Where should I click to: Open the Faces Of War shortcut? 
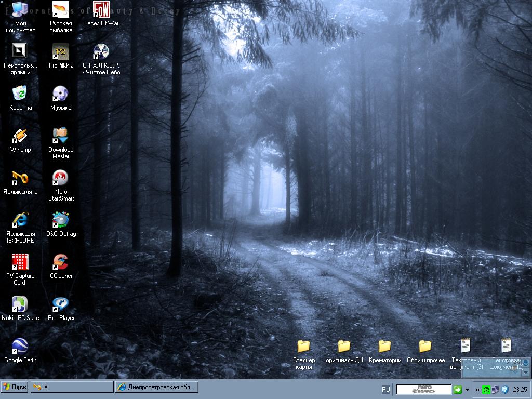click(101, 10)
